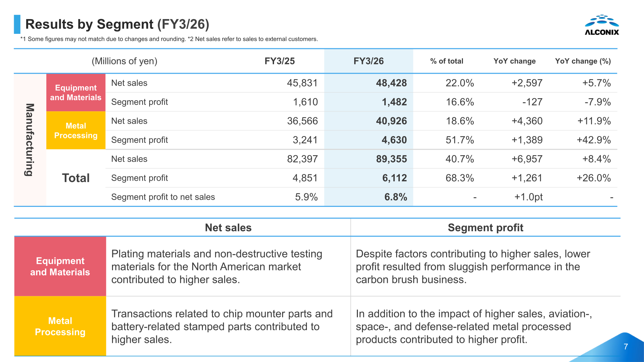
Task: Select the value 40,926
Action: [391, 121]
